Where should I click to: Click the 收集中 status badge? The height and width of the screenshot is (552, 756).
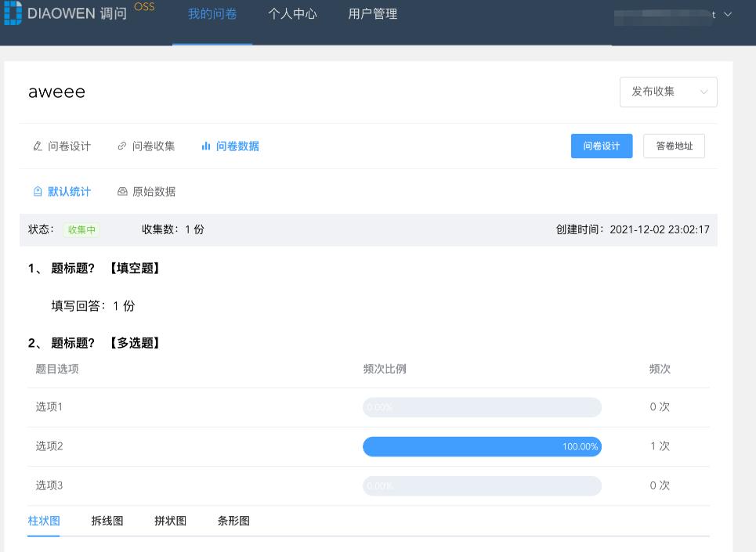point(81,230)
